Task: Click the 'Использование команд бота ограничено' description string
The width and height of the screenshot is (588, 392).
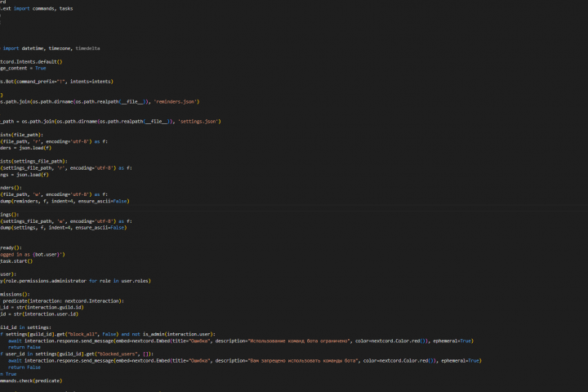Action: coord(299,341)
